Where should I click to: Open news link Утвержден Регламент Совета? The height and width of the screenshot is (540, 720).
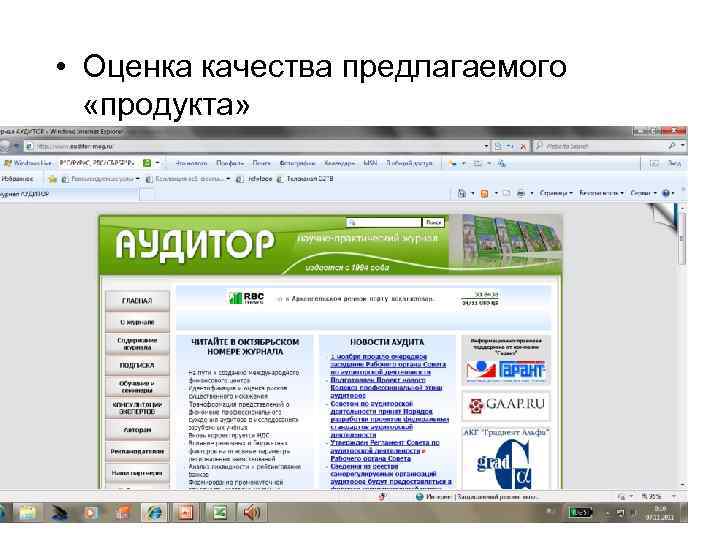(385, 450)
